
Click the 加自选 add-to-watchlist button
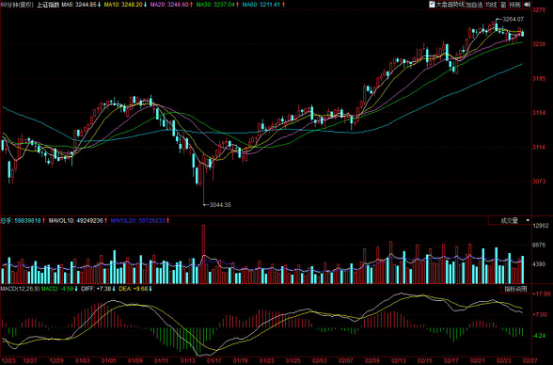[474, 5]
